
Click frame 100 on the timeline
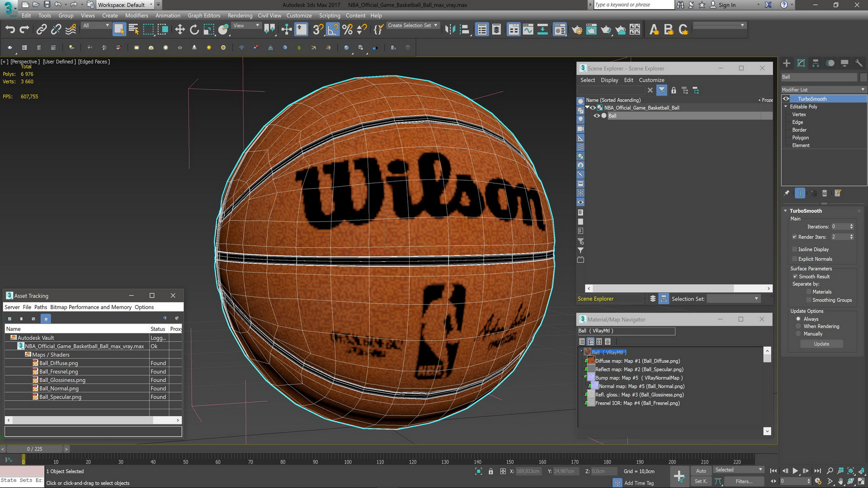point(348,462)
